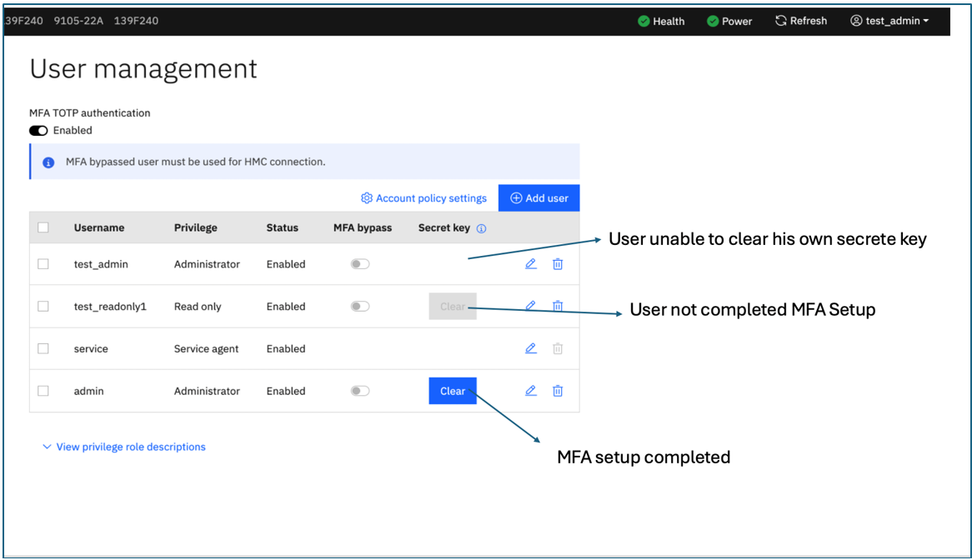The height and width of the screenshot is (560, 972).
Task: Toggle MFA bypass for test_readonly1
Action: tap(360, 306)
